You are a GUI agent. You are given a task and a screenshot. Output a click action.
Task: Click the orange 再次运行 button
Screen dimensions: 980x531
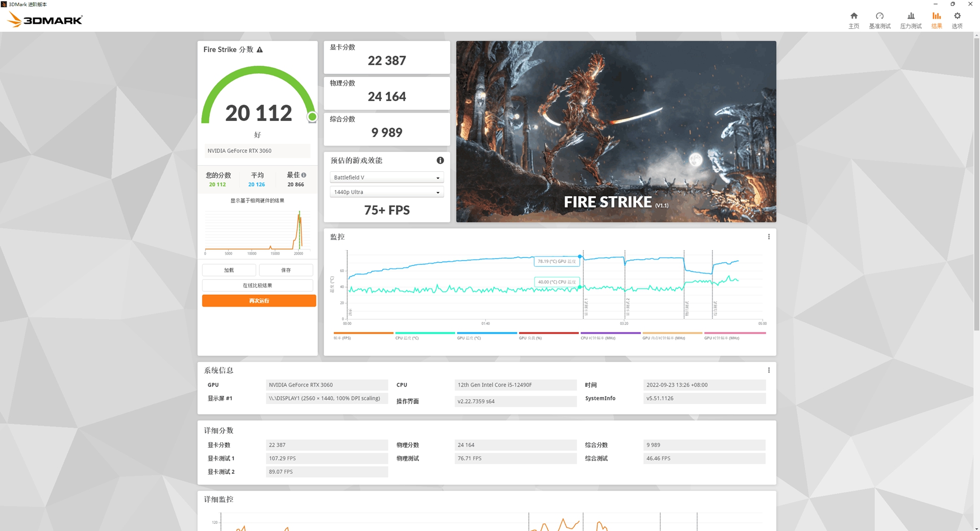tap(259, 300)
